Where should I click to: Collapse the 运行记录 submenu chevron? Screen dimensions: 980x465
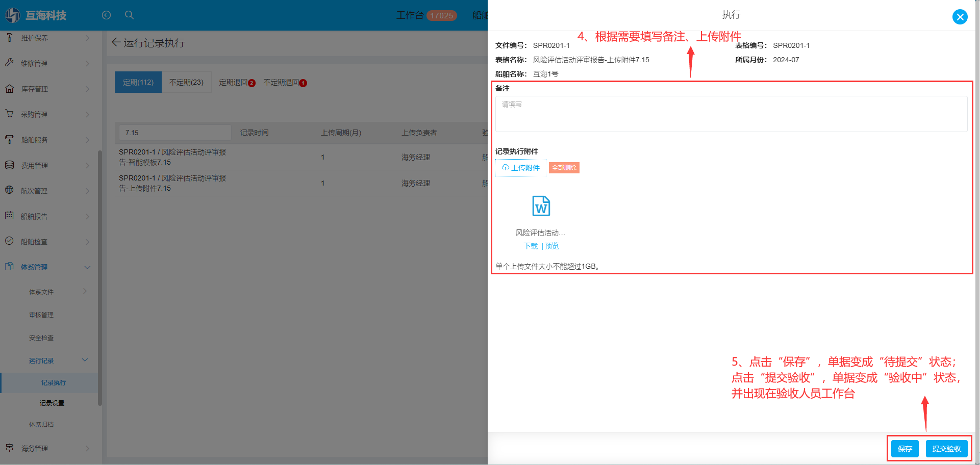pos(85,360)
